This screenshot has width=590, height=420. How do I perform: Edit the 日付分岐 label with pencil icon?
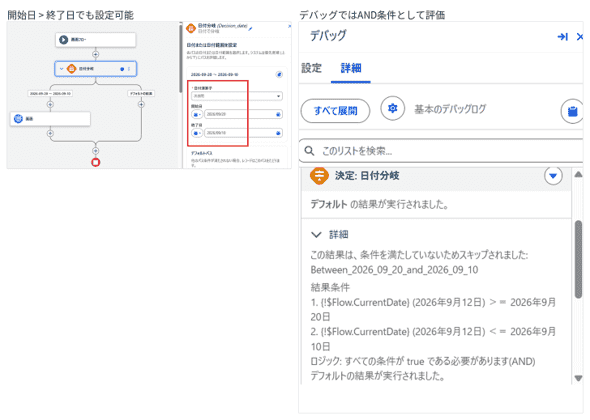click(251, 28)
